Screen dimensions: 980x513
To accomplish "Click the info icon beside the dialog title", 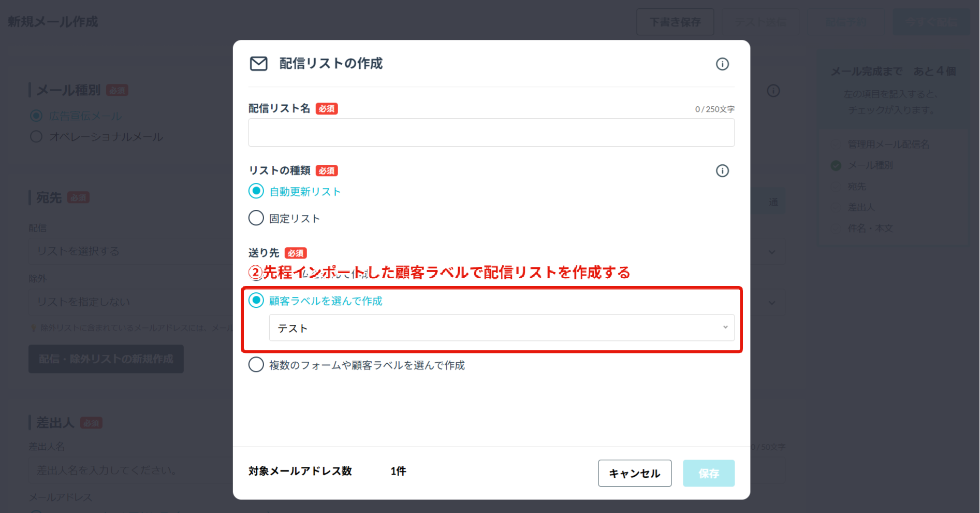I will 722,64.
